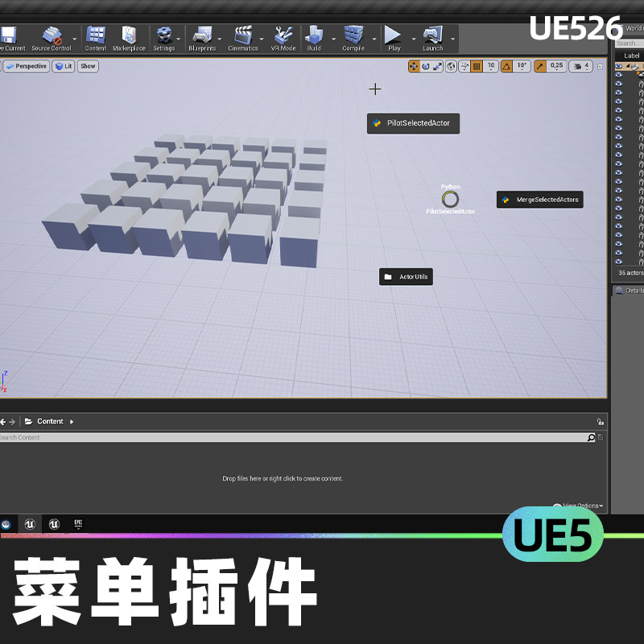The image size is (644, 644).
Task: Open the Content browser toolbar icon
Action: 95,35
